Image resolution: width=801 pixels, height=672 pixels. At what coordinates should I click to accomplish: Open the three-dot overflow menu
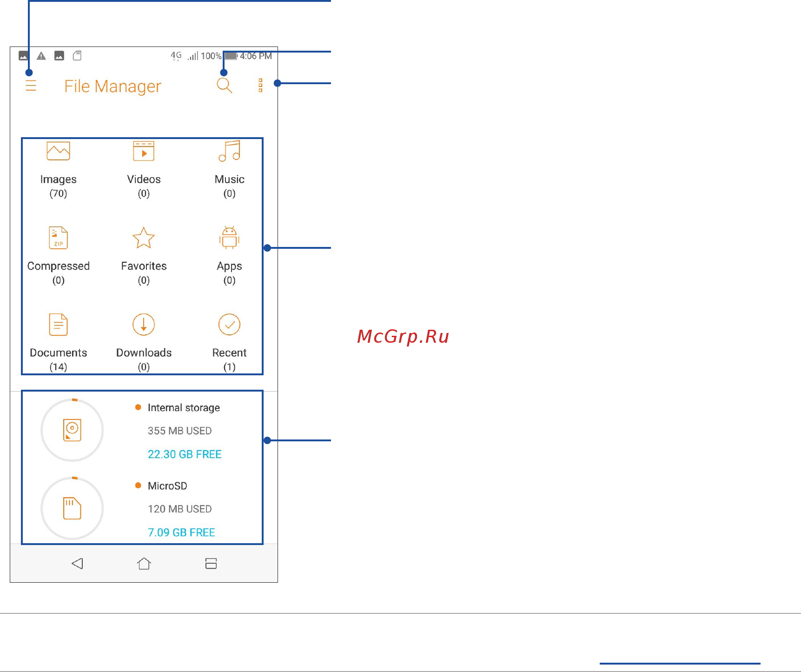260,85
